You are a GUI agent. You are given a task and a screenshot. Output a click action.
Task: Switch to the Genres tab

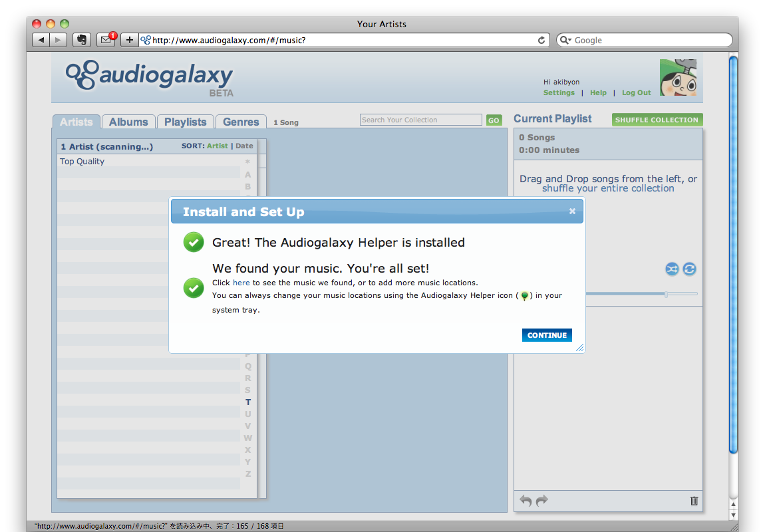point(241,122)
